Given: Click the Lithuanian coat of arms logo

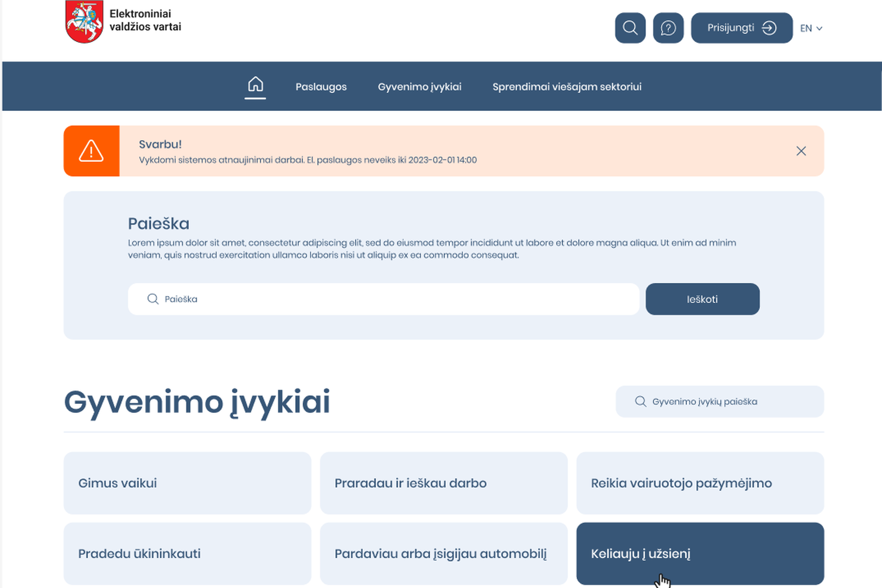Looking at the screenshot, I should tap(84, 22).
